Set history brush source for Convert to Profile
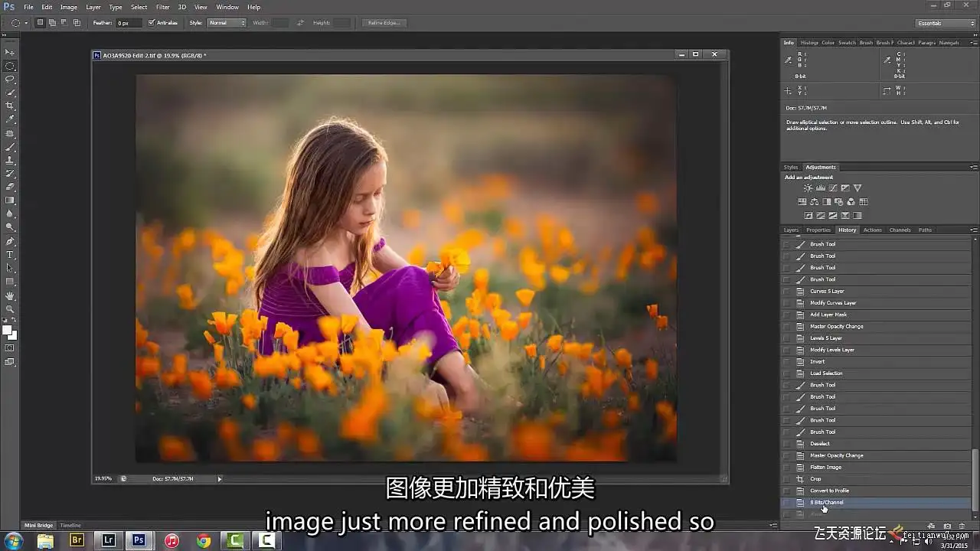Screen dimensions: 980x551 786,491
